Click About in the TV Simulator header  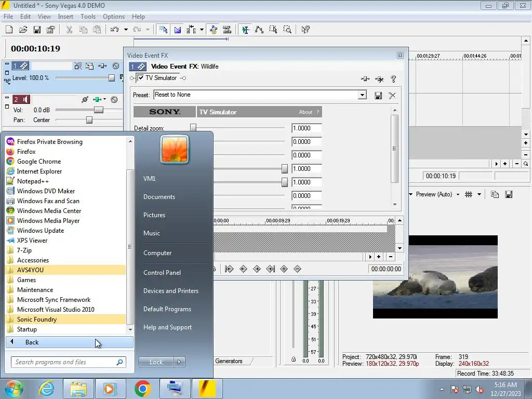point(305,112)
